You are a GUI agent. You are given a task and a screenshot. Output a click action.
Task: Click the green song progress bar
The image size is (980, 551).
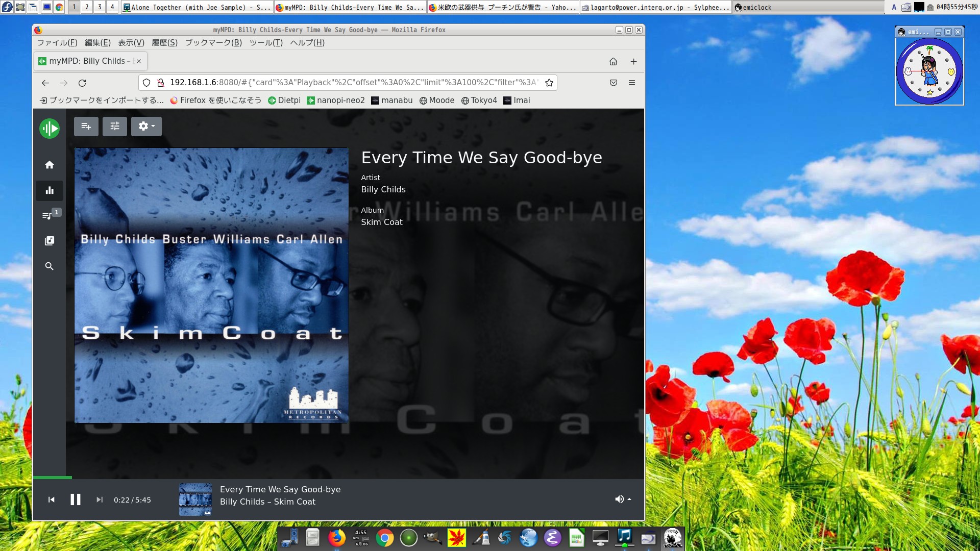coord(53,478)
